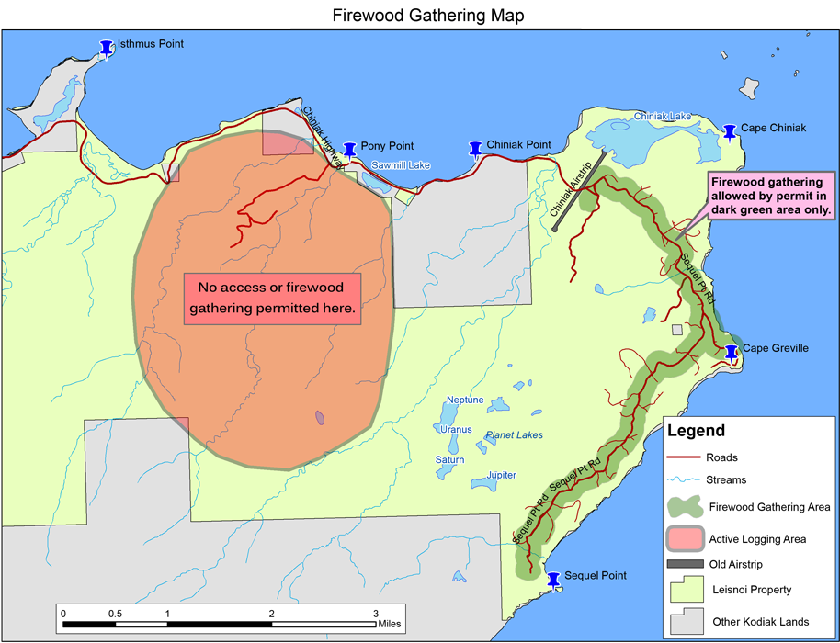The width and height of the screenshot is (840, 643).
Task: Click the Leisnoi Property legend swatch
Action: 686,590
